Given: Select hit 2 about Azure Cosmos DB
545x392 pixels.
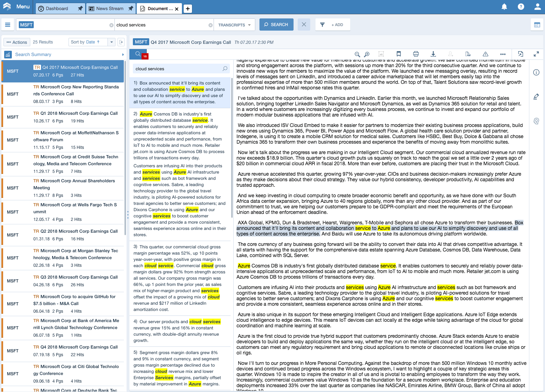Looking at the screenshot, I should [x=180, y=174].
